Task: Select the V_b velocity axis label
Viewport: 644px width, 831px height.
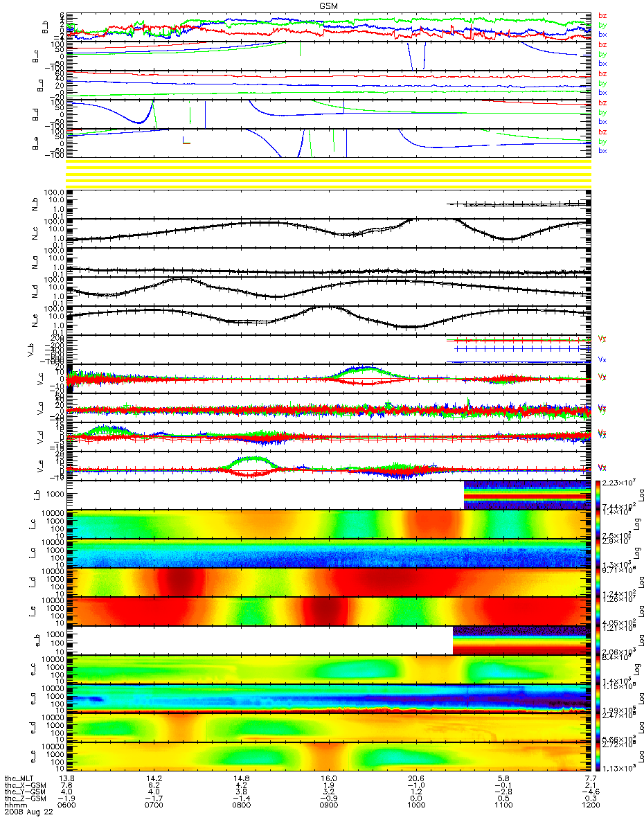Action: pyautogui.click(x=29, y=350)
